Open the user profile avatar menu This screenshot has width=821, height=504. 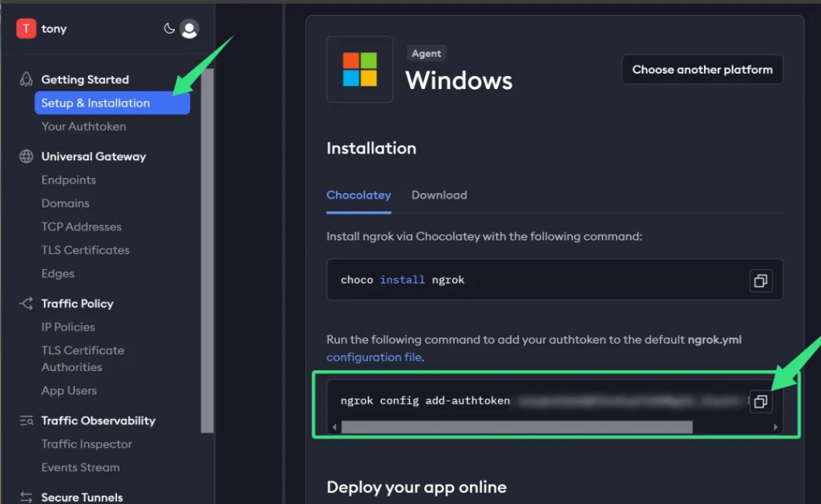point(189,29)
